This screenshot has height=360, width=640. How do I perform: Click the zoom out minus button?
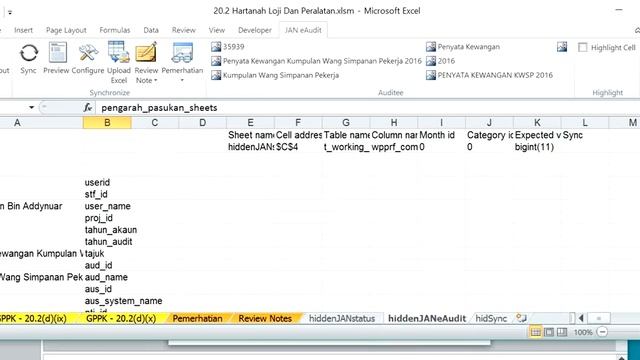tap(602, 332)
